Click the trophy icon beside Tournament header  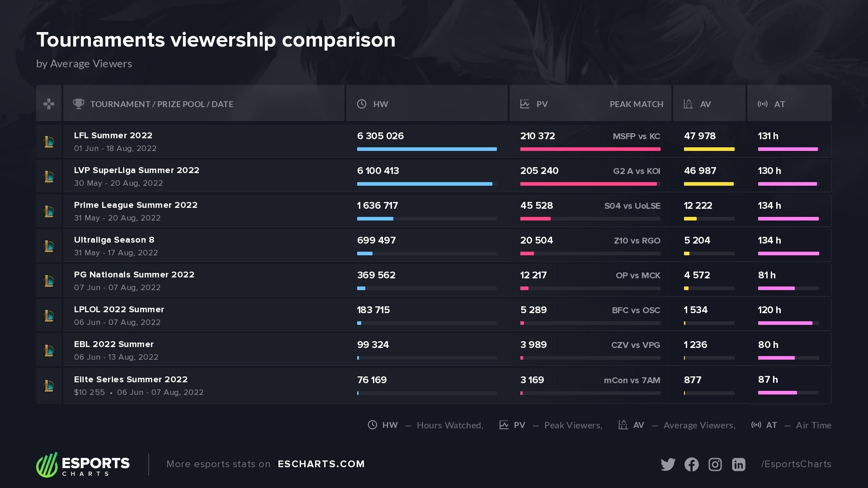pos(79,104)
